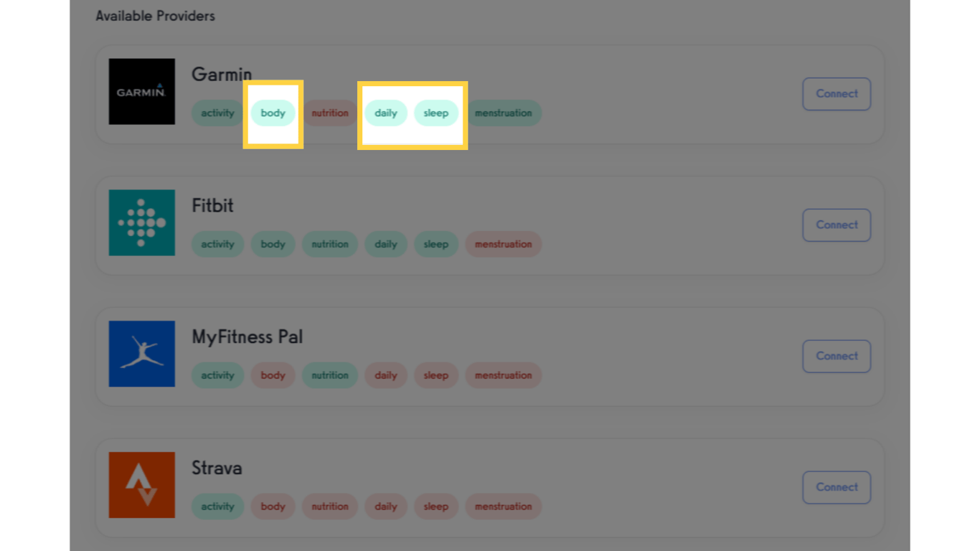The image size is (980, 551).
Task: Toggle the nutrition pill for MyFitness Pal
Action: (x=330, y=375)
